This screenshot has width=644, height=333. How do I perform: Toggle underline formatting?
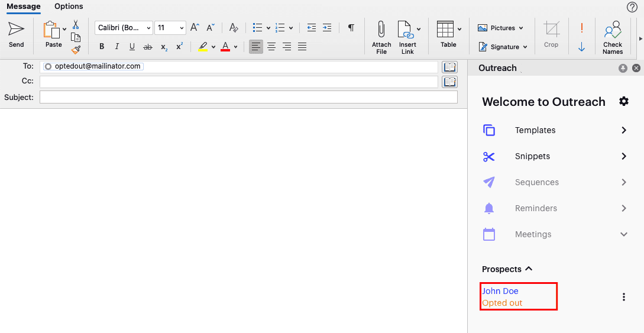click(132, 47)
